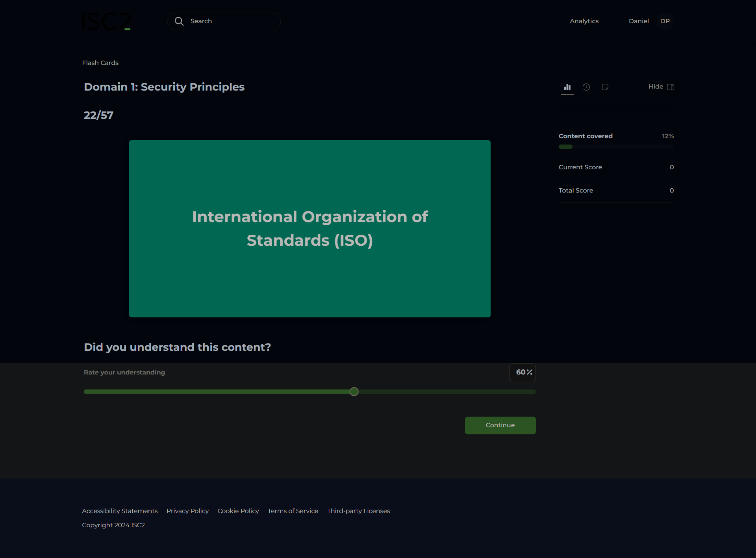The width and height of the screenshot is (756, 558).
Task: Open the DP user avatar
Action: 665,21
